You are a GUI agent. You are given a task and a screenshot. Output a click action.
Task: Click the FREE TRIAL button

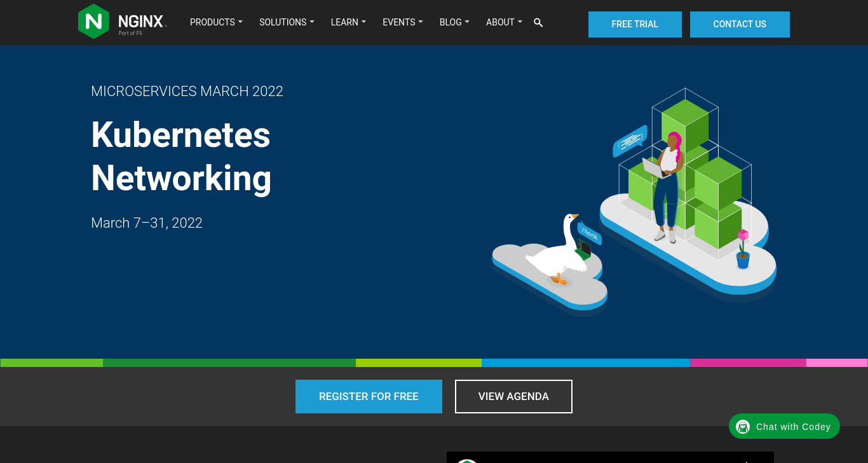click(635, 24)
